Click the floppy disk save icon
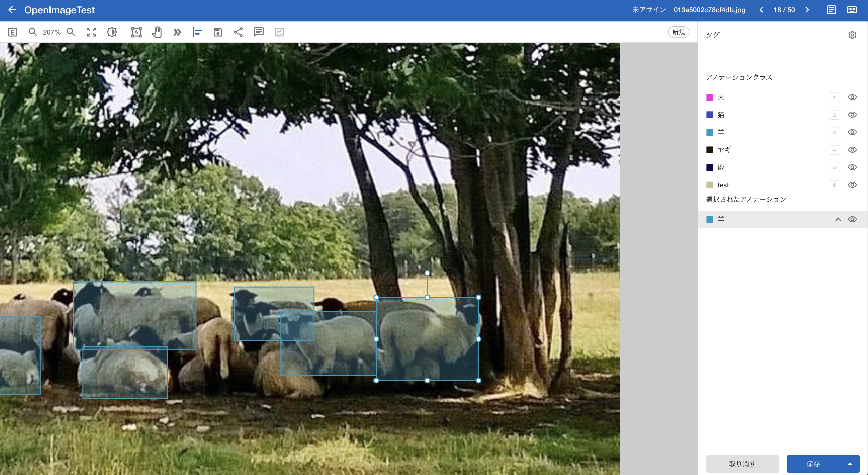Image resolution: width=868 pixels, height=475 pixels. click(218, 32)
